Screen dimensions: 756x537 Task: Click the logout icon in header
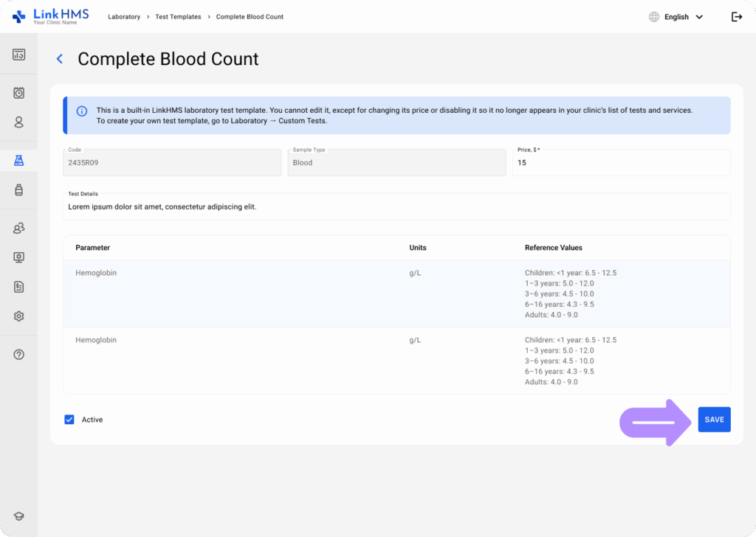[x=737, y=17]
